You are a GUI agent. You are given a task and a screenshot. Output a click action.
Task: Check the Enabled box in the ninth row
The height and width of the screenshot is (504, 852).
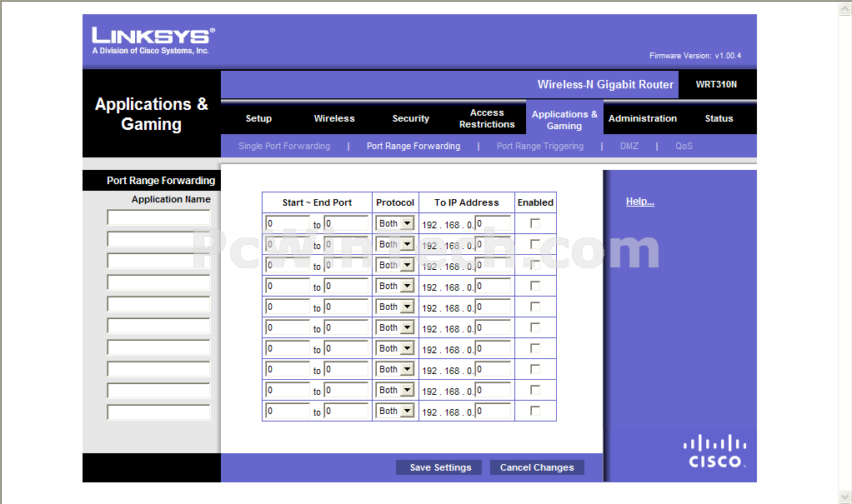tap(535, 390)
